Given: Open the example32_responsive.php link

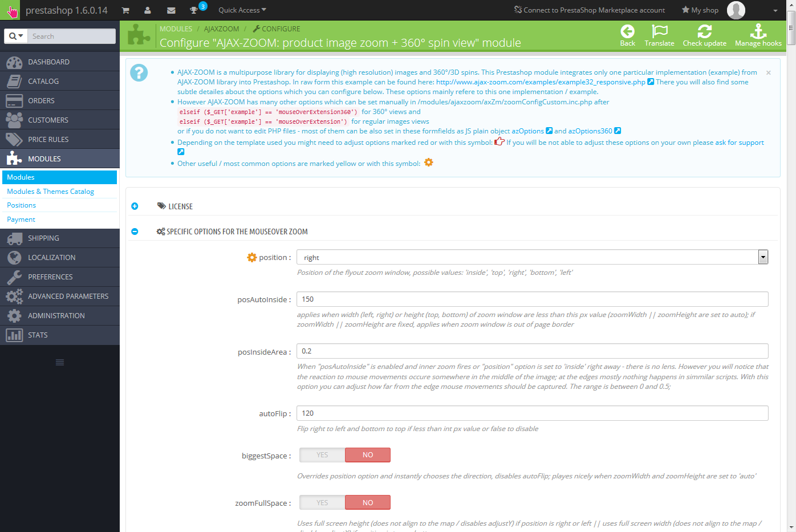Looking at the screenshot, I should [541, 82].
